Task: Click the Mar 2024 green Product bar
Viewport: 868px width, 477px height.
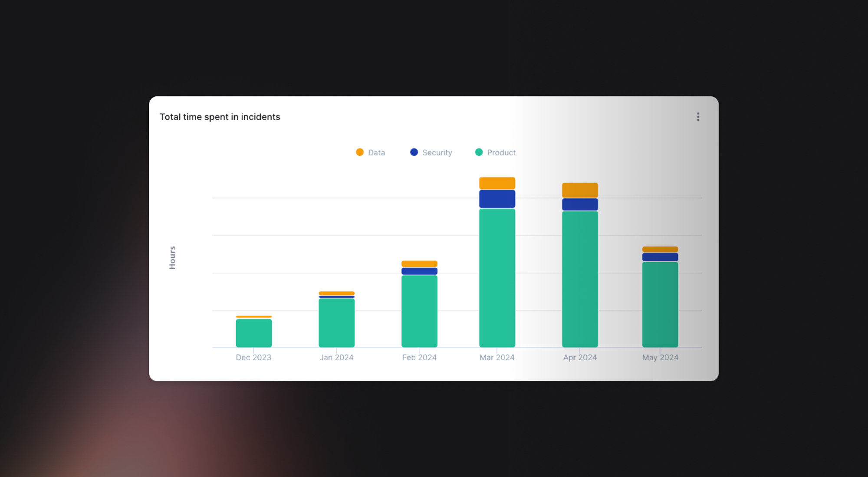Action: (497, 278)
